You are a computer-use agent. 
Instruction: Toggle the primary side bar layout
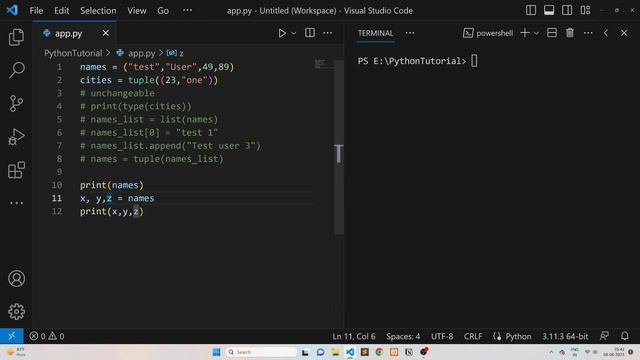[x=531, y=10]
